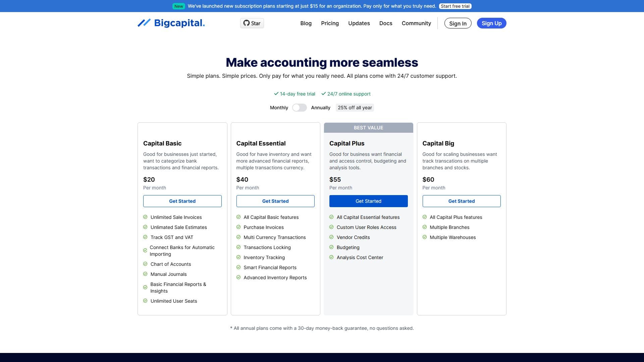Click check icon beside Advanced Inventory Reports
The width and height of the screenshot is (644, 362).
pyautogui.click(x=238, y=277)
